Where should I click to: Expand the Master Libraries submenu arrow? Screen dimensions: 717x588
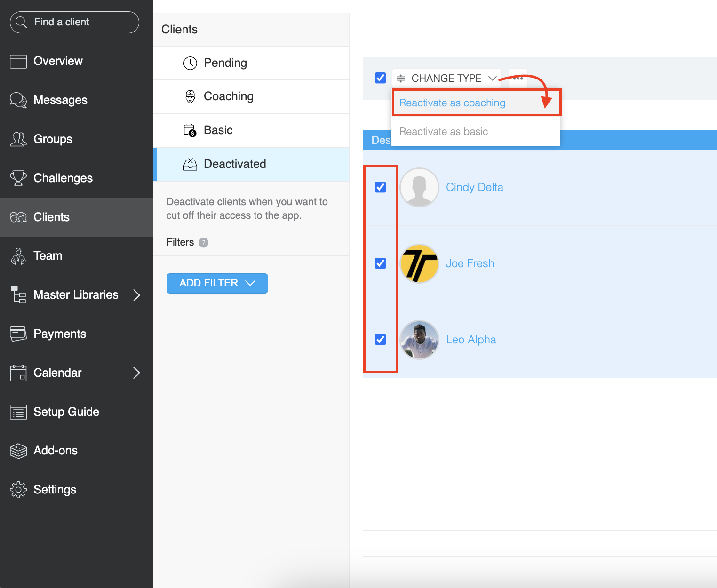pos(136,295)
